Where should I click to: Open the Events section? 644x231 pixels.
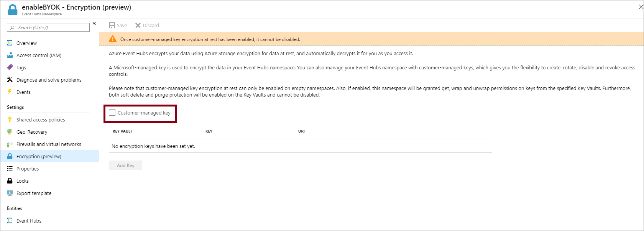coord(24,92)
